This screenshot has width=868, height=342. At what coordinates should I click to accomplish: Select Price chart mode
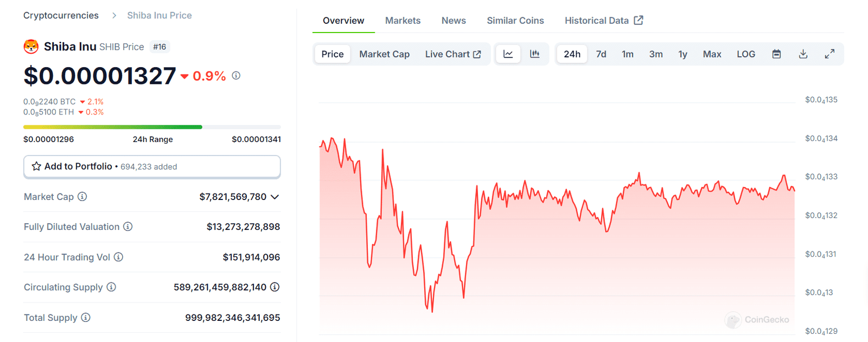pos(333,54)
